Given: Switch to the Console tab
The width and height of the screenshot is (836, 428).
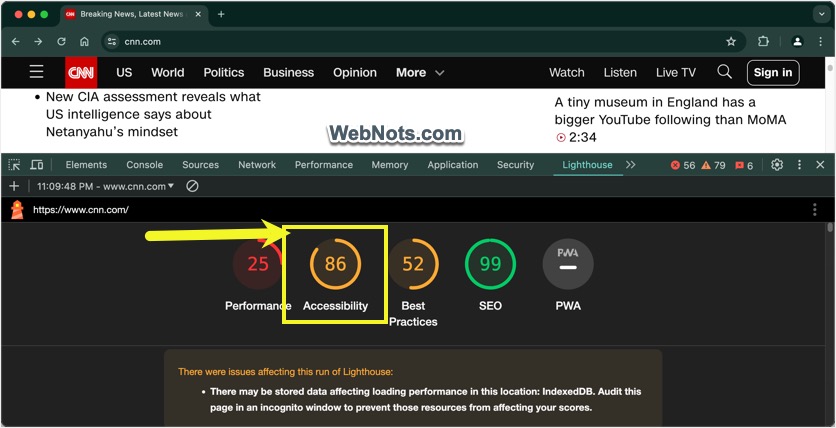Looking at the screenshot, I should click(144, 165).
